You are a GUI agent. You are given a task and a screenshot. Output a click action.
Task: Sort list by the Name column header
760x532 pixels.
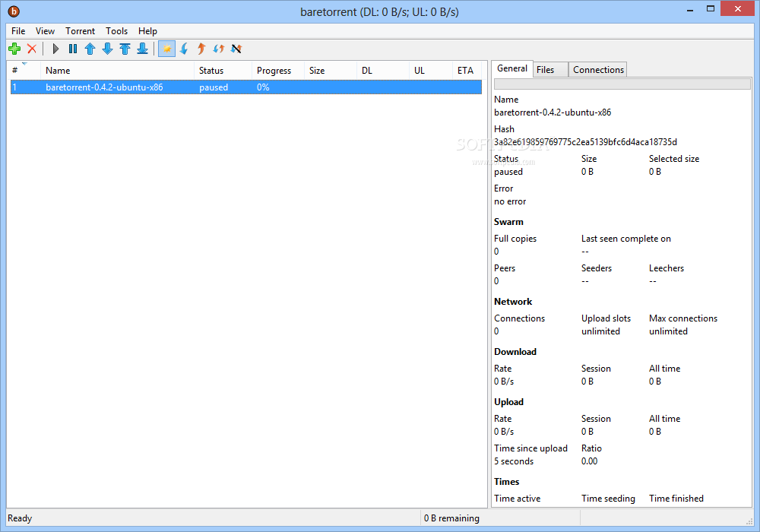coord(117,70)
